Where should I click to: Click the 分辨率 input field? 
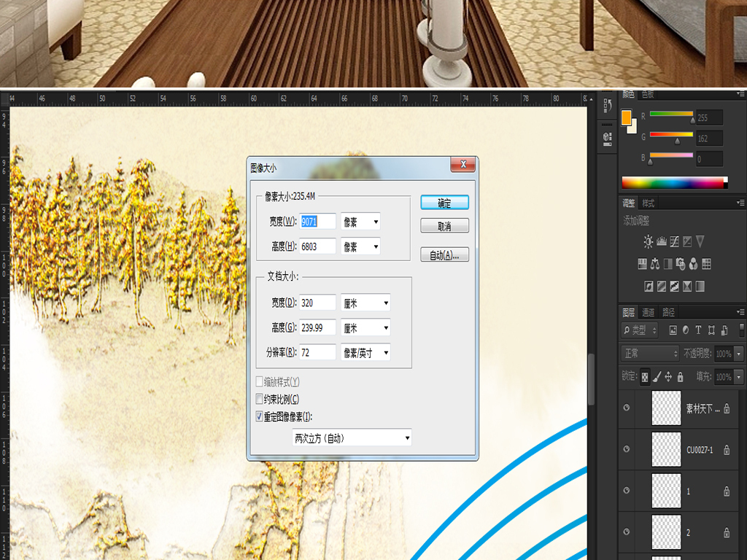pos(318,353)
